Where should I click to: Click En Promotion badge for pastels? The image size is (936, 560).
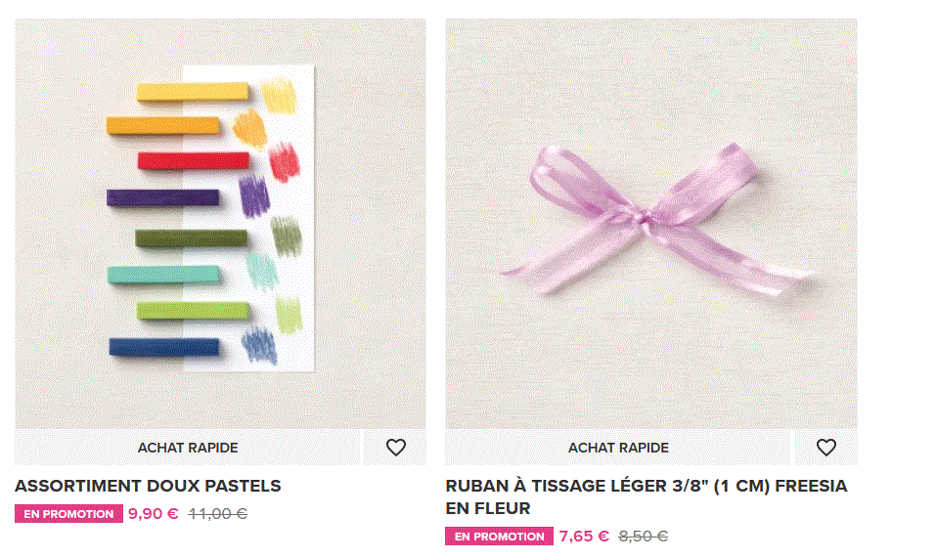click(x=68, y=514)
